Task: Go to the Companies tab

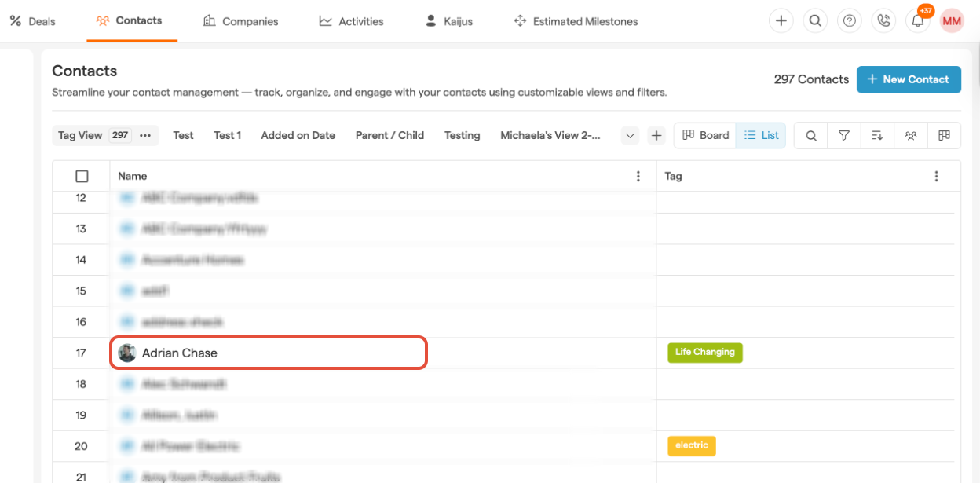Action: click(240, 21)
